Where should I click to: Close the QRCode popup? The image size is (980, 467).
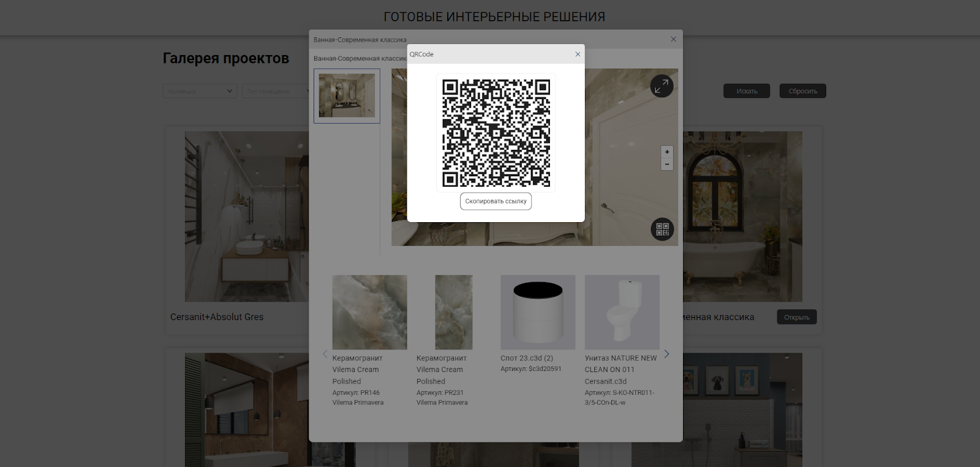[578, 54]
